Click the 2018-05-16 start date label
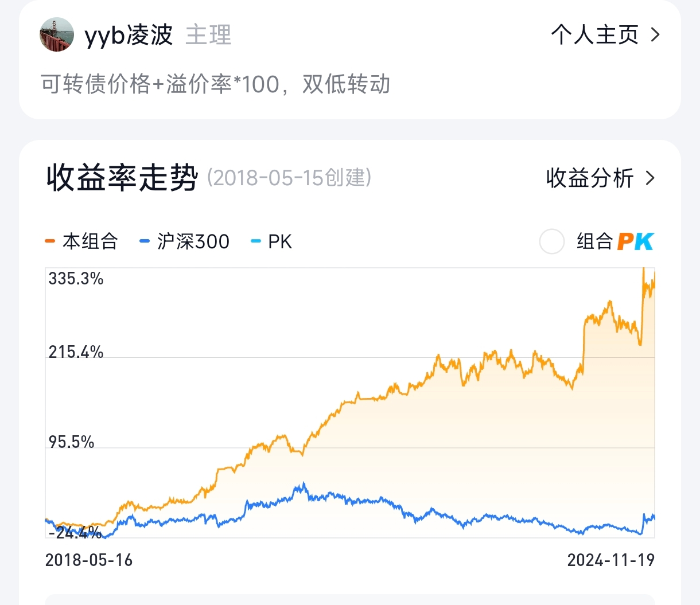This screenshot has width=700, height=605. pos(89,560)
